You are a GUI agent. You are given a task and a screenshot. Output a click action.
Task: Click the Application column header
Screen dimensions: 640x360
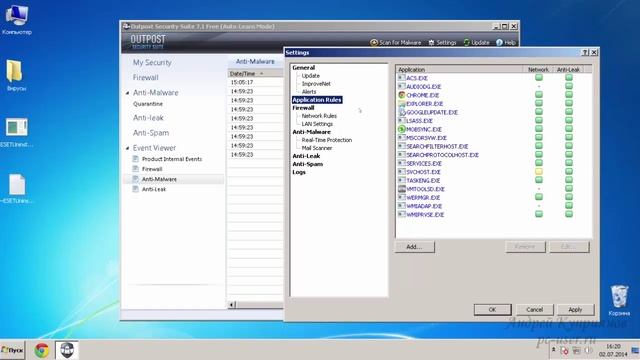(x=459, y=70)
